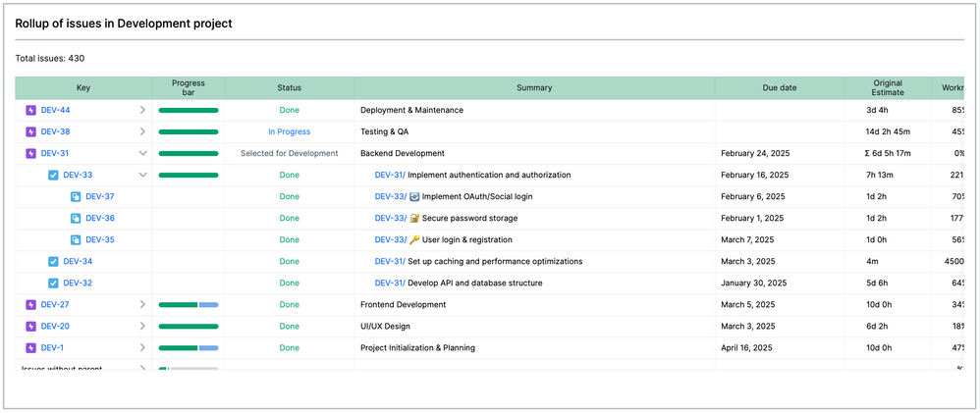This screenshot has width=980, height=413.
Task: Click the task icon beside DEV-32
Action: pos(53,284)
